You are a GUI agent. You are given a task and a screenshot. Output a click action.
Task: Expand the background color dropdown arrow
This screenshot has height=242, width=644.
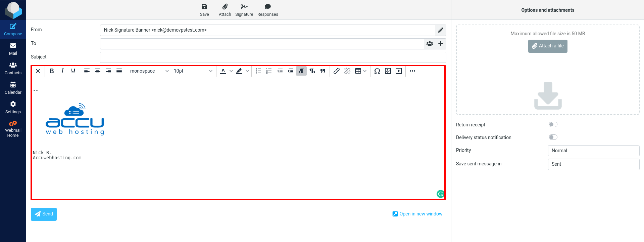[247, 71]
